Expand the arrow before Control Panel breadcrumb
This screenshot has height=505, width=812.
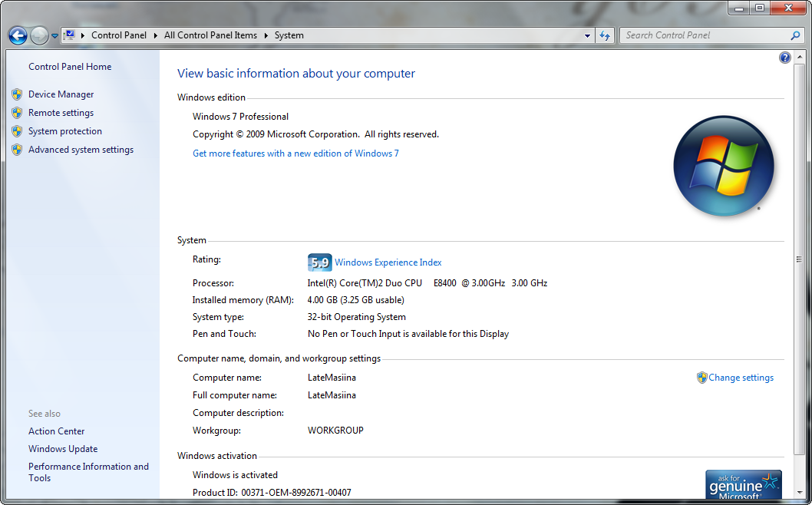click(x=83, y=35)
